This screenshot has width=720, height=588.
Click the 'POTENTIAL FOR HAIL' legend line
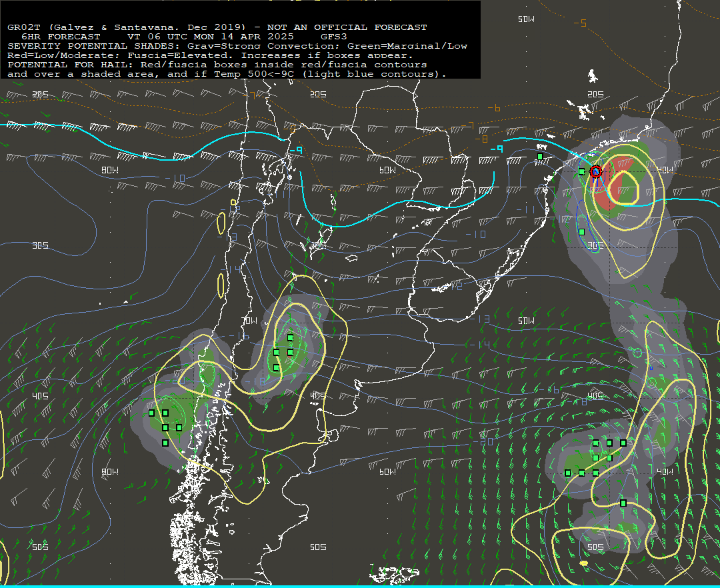[217, 65]
